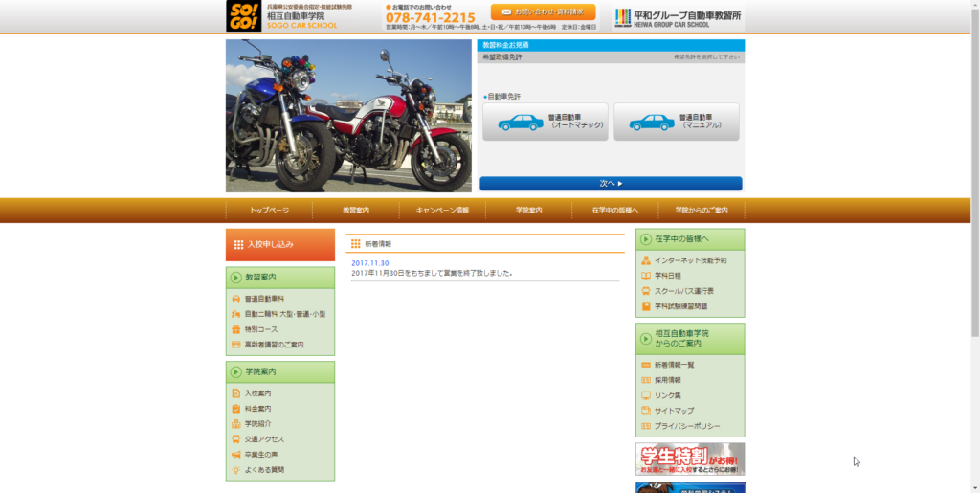Open the 交通アクセス link
Screen dimensions: 980x493
click(x=264, y=439)
